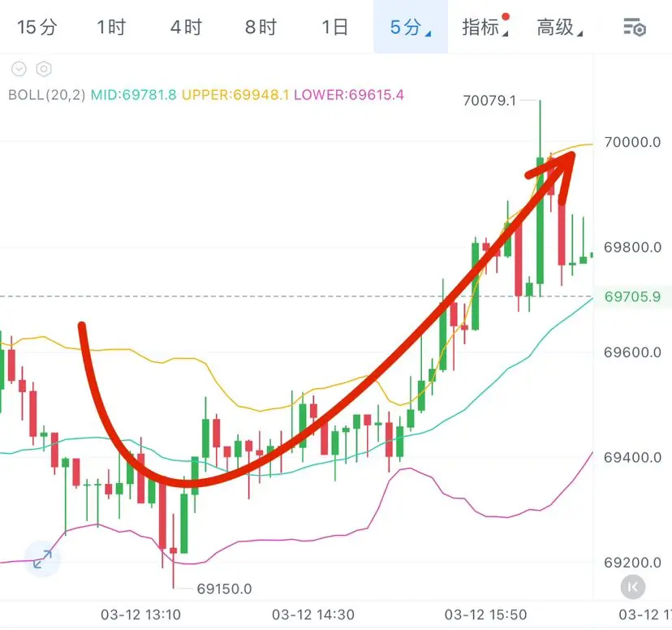Click the 70000.0 price axis label
This screenshot has width=672, height=630.
(632, 142)
